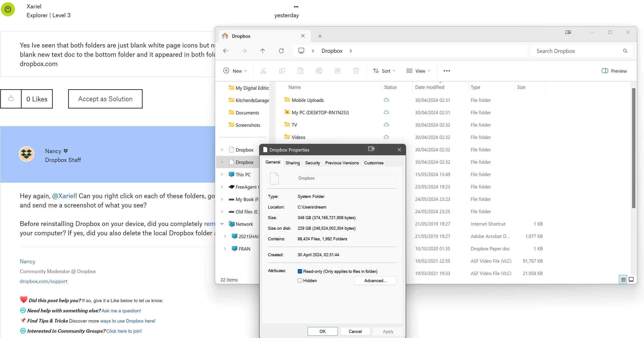The image size is (644, 338).
Task: Open the New dropdown menu
Action: [235, 71]
